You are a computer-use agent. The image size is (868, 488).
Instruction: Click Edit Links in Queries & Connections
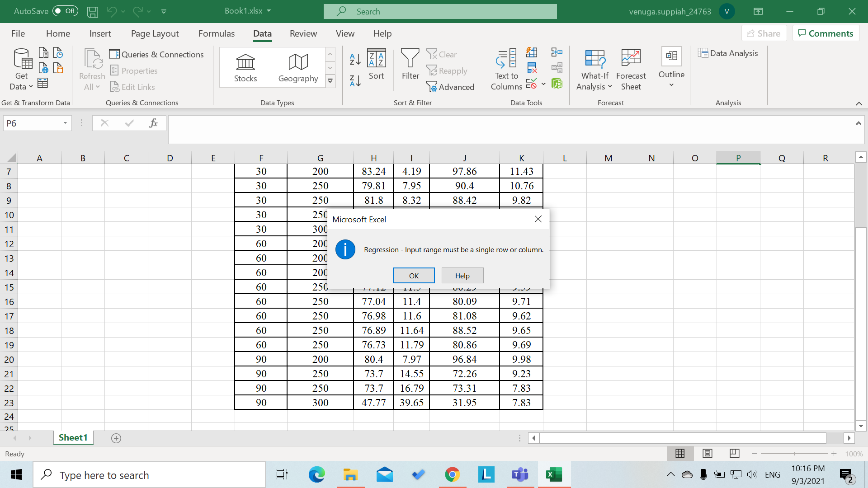[x=132, y=87]
